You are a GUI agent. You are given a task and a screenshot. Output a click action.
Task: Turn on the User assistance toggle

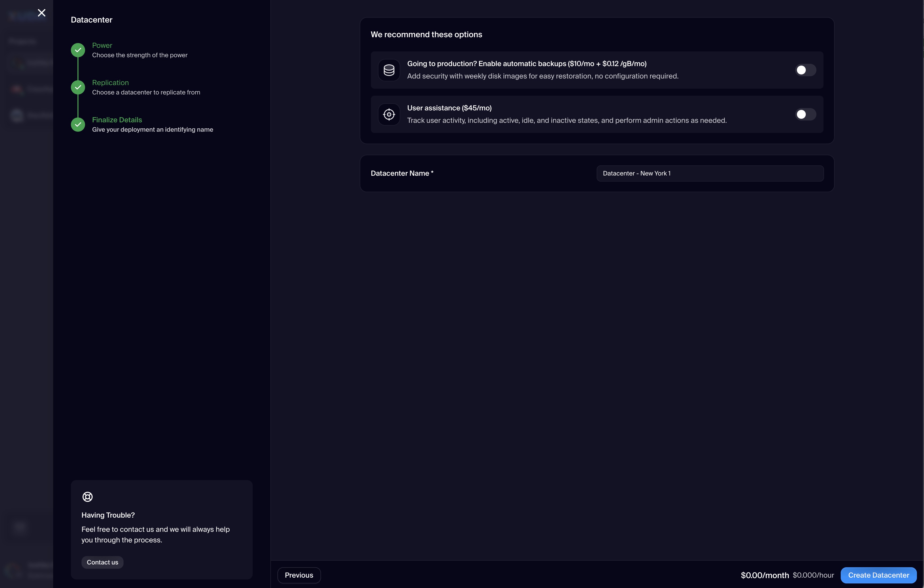pyautogui.click(x=805, y=114)
